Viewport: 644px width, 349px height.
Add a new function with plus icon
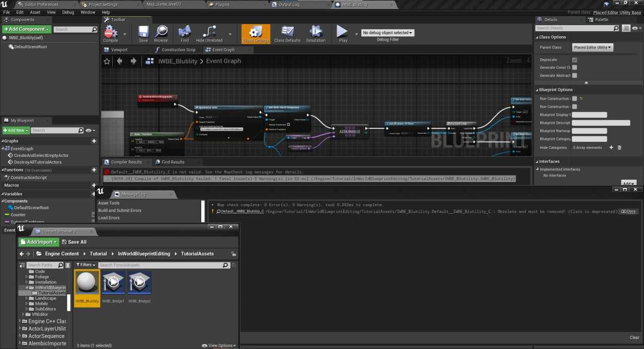pyautogui.click(x=94, y=170)
